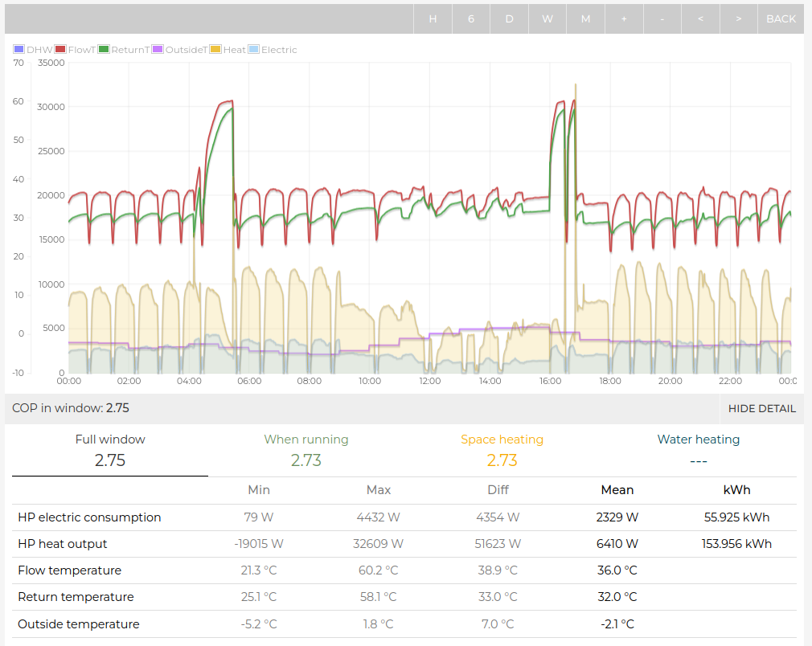The width and height of the screenshot is (812, 646).
Task: Click the OutsideT purple legend swatch
Action: 158,49
